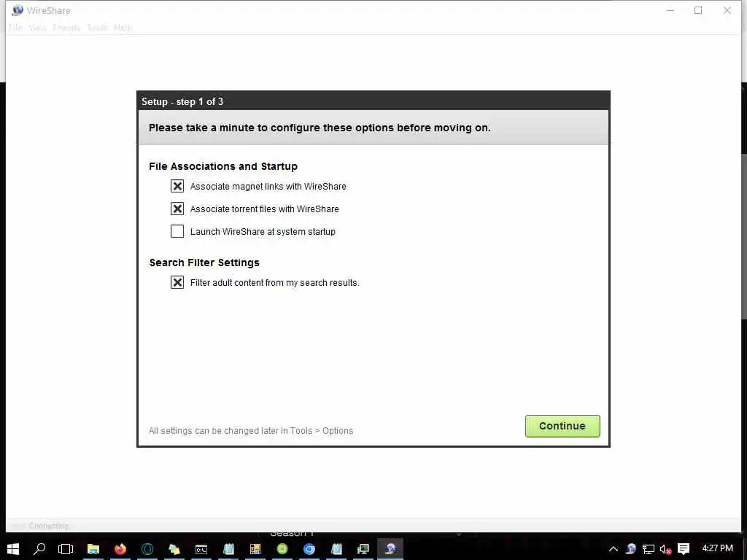The height and width of the screenshot is (560, 747).
Task: Click the Search Filter Settings heading
Action: (204, 262)
